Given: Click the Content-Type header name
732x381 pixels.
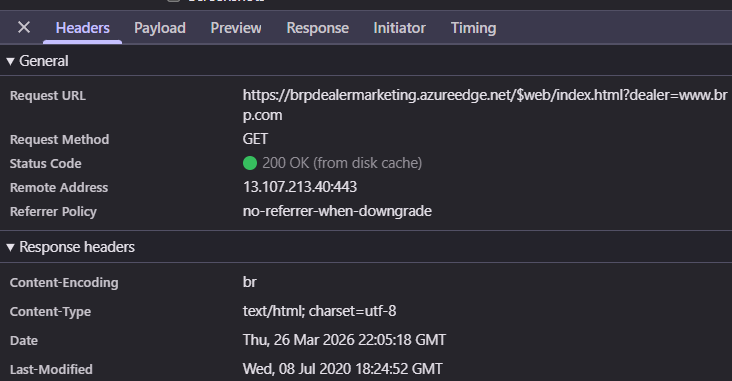Looking at the screenshot, I should pyautogui.click(x=50, y=312).
